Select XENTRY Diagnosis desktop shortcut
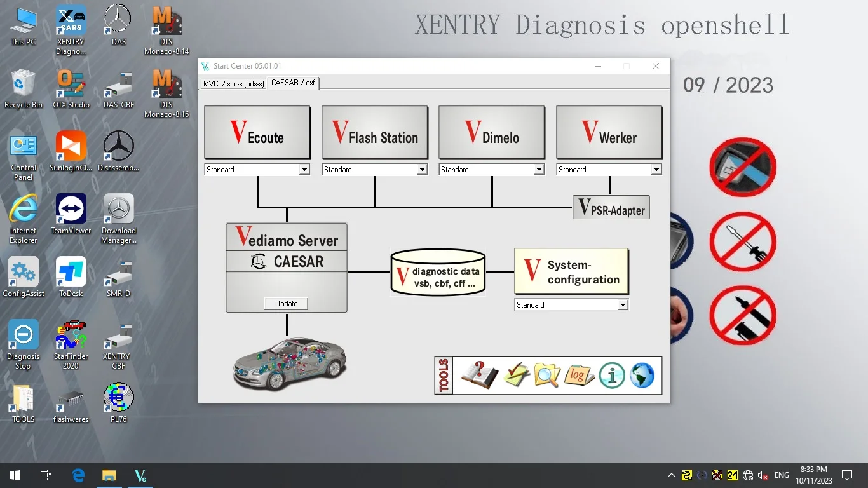 [71, 30]
